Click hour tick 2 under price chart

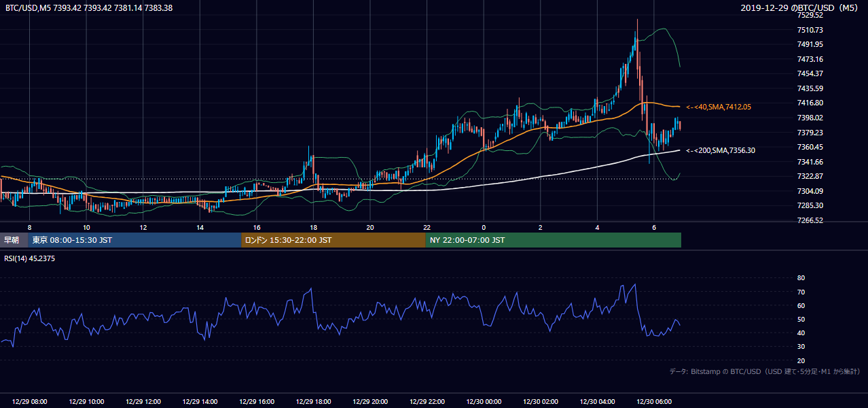pyautogui.click(x=541, y=227)
